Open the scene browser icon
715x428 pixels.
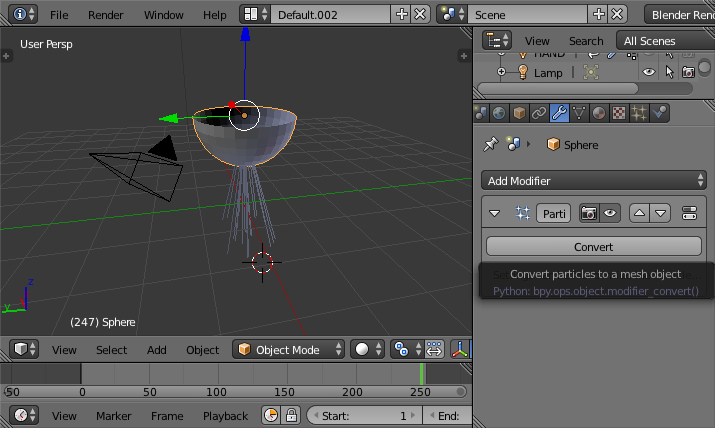453,15
